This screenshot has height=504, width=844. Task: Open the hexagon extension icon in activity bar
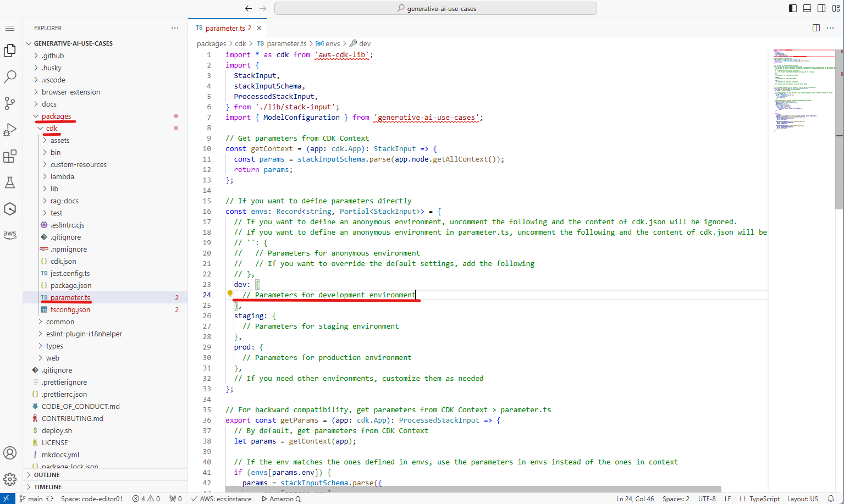pyautogui.click(x=10, y=209)
